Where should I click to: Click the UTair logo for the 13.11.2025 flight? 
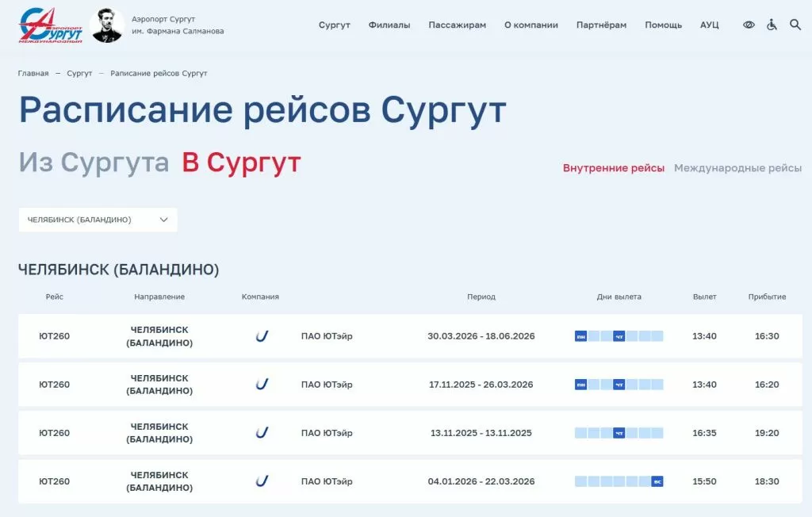click(261, 432)
